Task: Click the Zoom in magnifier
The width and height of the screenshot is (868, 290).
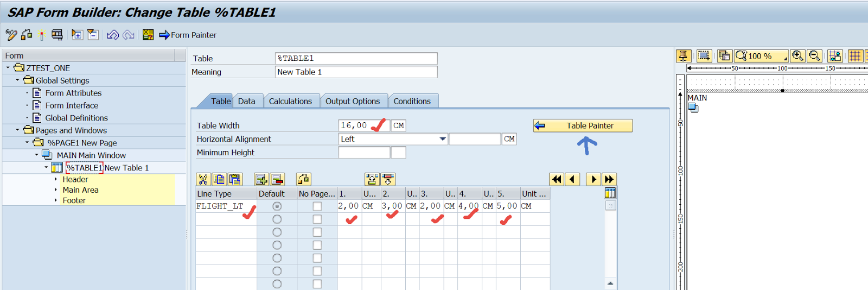Action: click(x=797, y=55)
